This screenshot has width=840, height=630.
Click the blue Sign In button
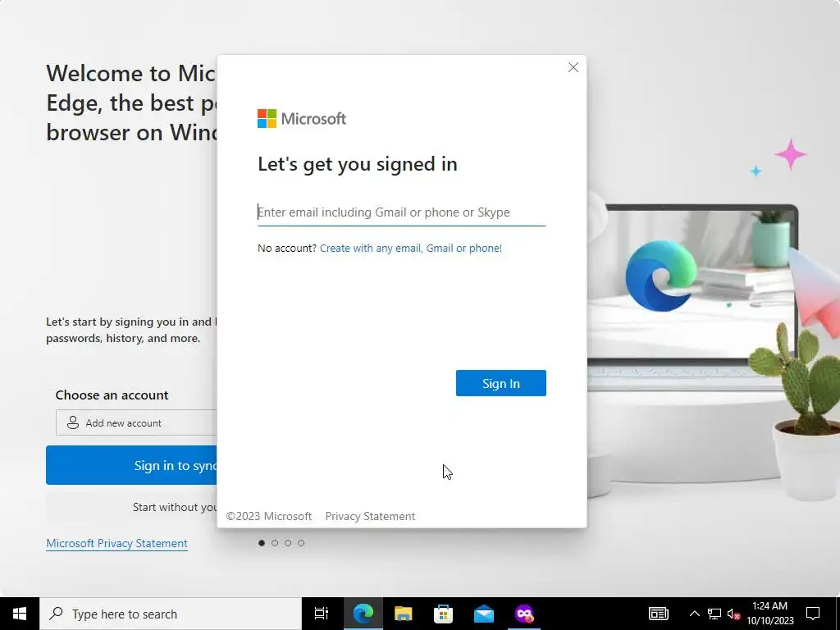point(501,383)
